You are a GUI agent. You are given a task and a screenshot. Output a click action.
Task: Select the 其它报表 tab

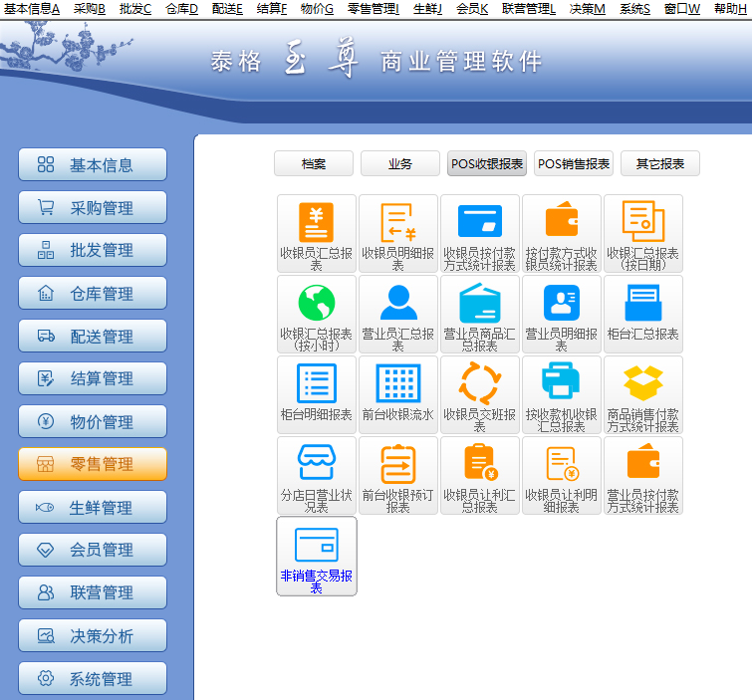click(x=660, y=164)
